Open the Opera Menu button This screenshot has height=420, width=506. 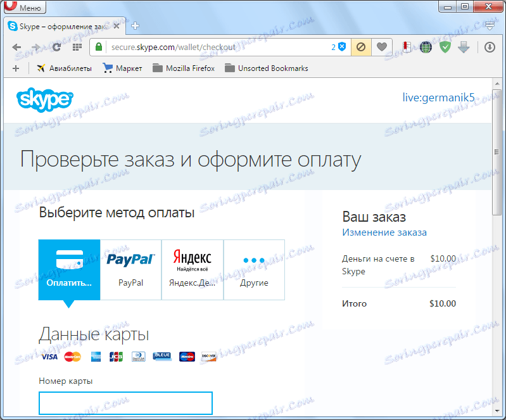click(x=25, y=7)
